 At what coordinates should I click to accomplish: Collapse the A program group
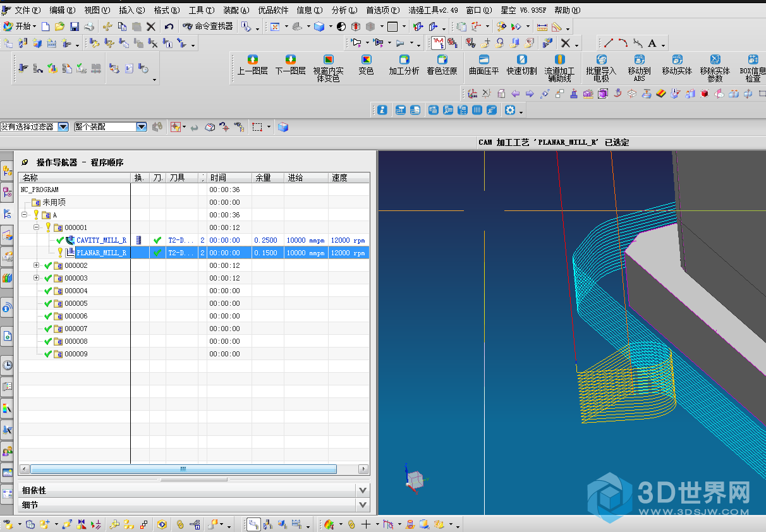(x=25, y=215)
